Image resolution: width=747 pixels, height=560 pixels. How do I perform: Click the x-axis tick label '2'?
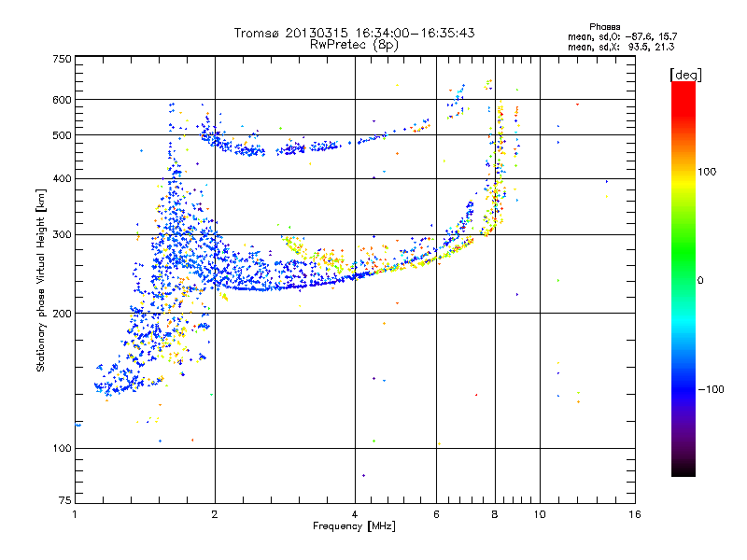pyautogui.click(x=215, y=514)
